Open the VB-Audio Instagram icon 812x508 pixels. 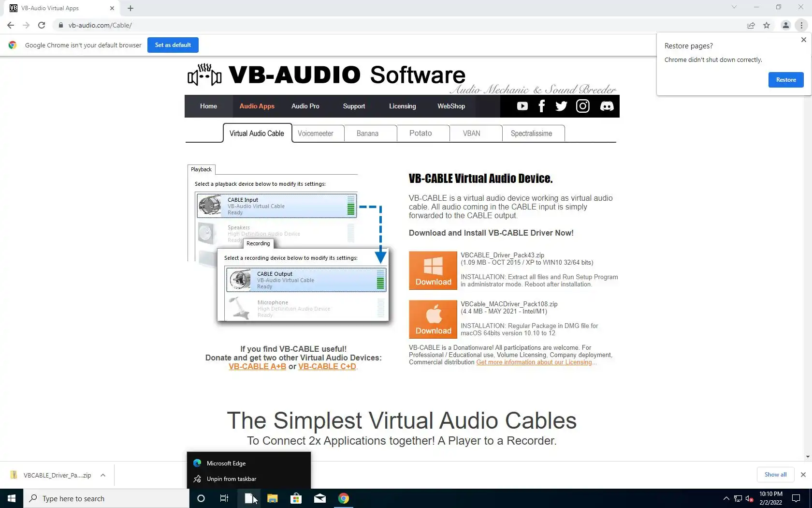(x=582, y=106)
